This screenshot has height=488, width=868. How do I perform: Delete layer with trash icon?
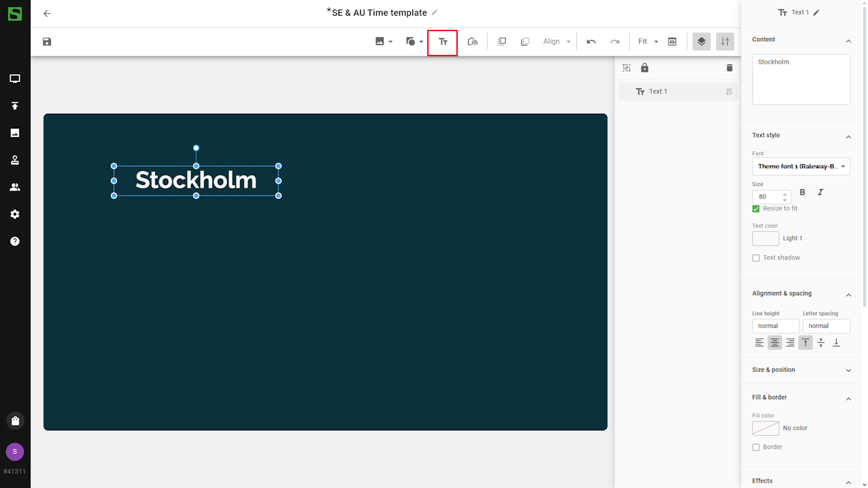[x=730, y=68]
